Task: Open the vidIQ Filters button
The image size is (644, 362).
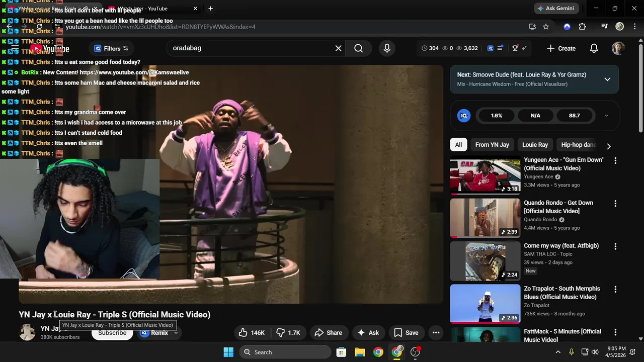Action: pyautogui.click(x=111, y=48)
